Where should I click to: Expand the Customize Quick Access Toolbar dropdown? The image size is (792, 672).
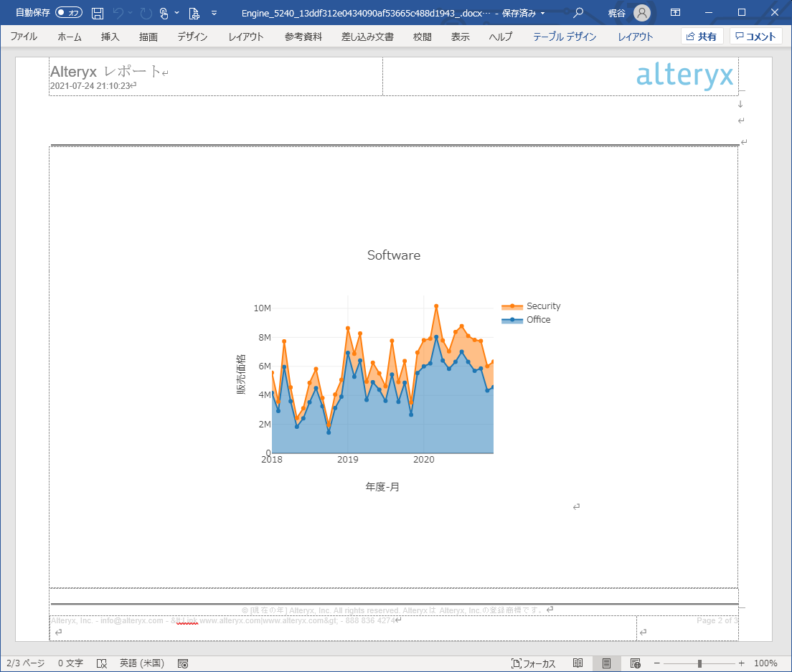click(x=214, y=13)
